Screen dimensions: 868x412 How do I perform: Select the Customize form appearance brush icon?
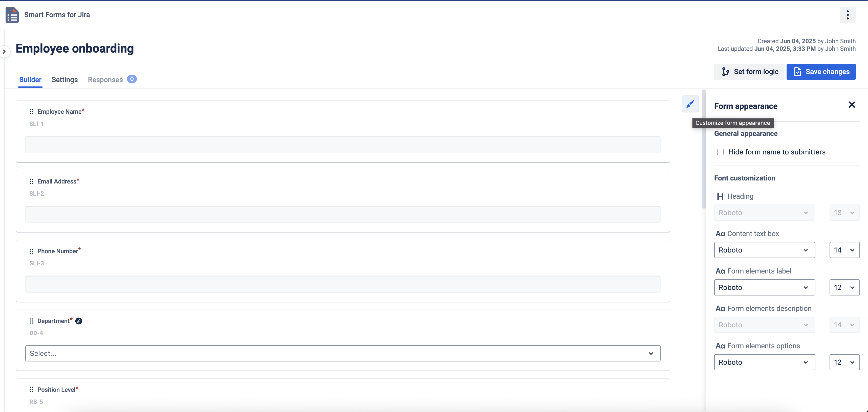click(690, 104)
